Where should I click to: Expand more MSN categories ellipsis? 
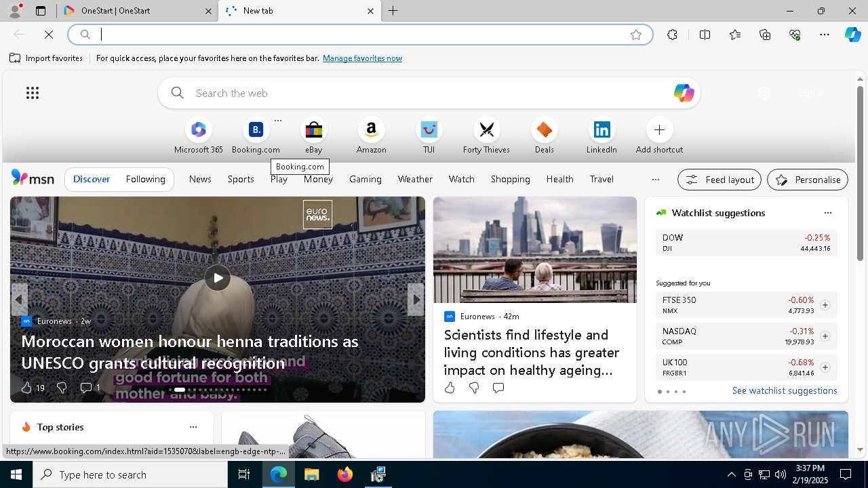[655, 180]
